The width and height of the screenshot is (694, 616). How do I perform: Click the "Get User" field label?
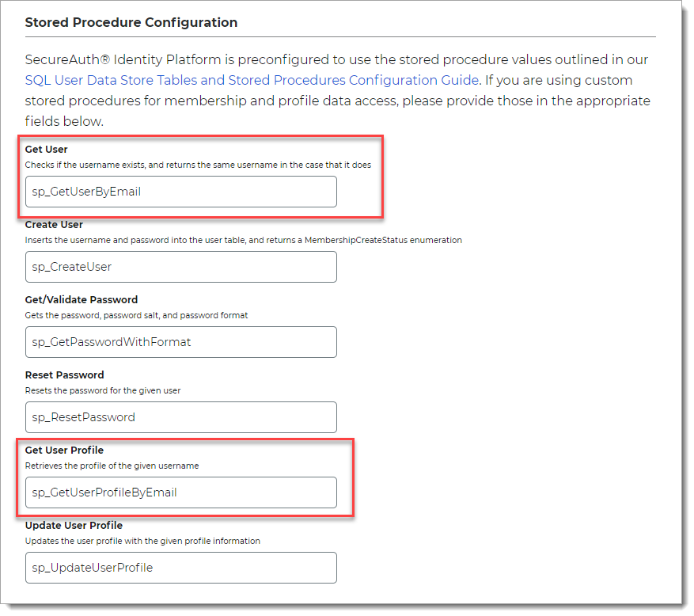click(47, 150)
